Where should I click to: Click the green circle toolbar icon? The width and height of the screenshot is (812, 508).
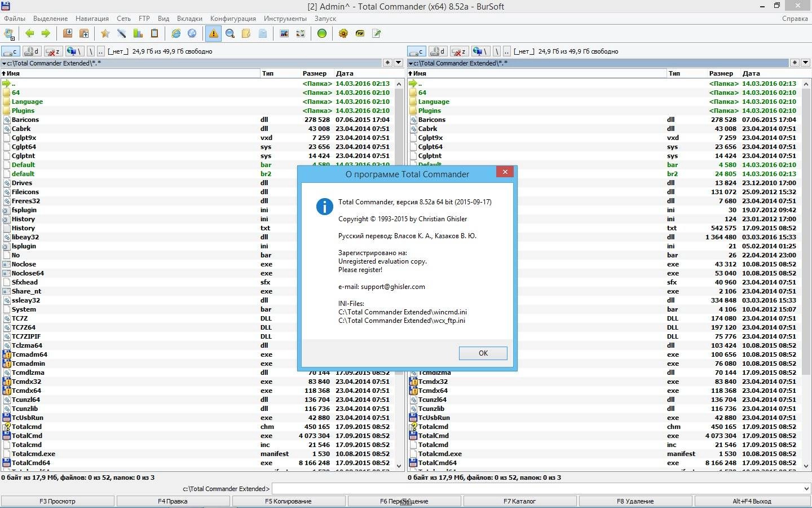coord(322,33)
